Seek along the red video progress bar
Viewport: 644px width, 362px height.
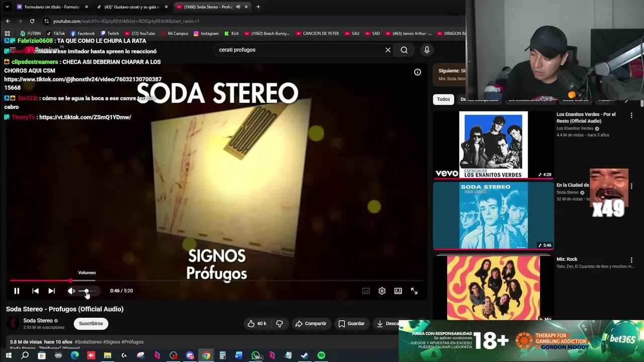click(216, 281)
